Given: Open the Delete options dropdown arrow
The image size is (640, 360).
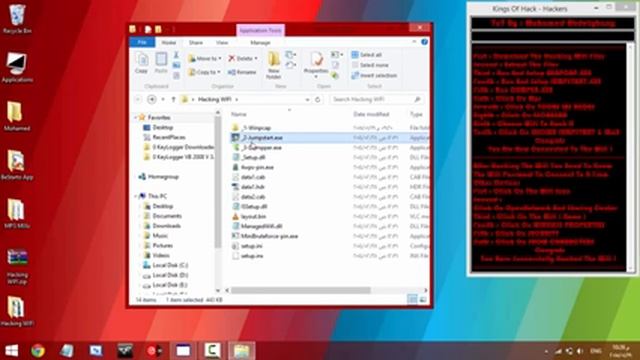Looking at the screenshot, I should (256, 58).
